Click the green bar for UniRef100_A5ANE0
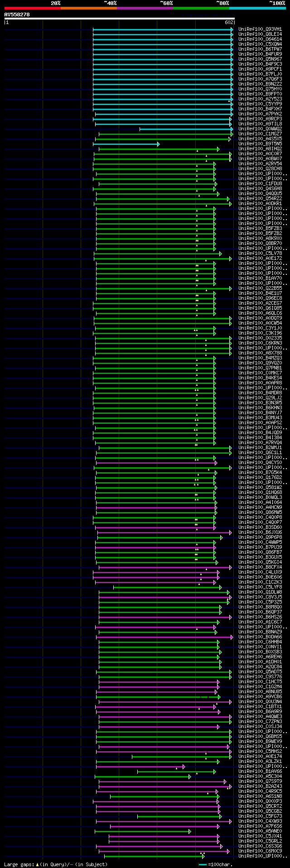Image resolution: width=290 pixels, height=868 pixels. [143, 831]
